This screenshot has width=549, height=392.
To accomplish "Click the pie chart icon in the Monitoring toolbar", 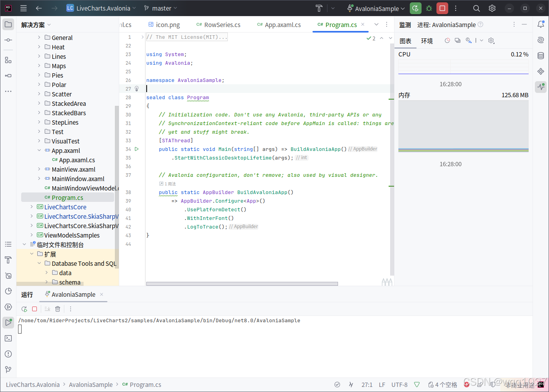I will tap(447, 40).
